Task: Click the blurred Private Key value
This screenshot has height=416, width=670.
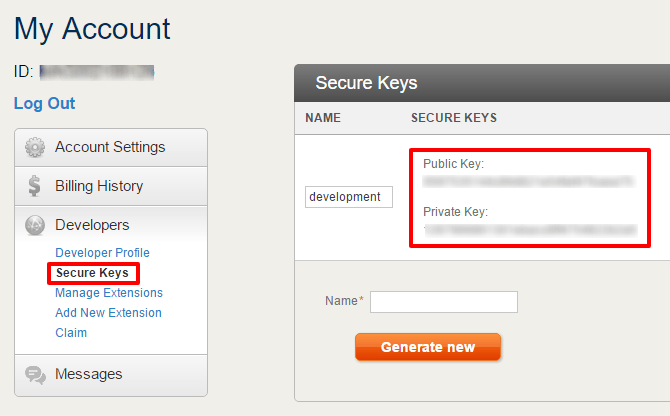Action: coord(529,229)
